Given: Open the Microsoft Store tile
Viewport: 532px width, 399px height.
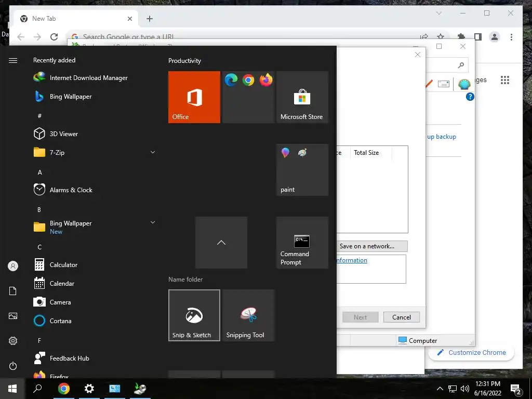Looking at the screenshot, I should (x=302, y=97).
